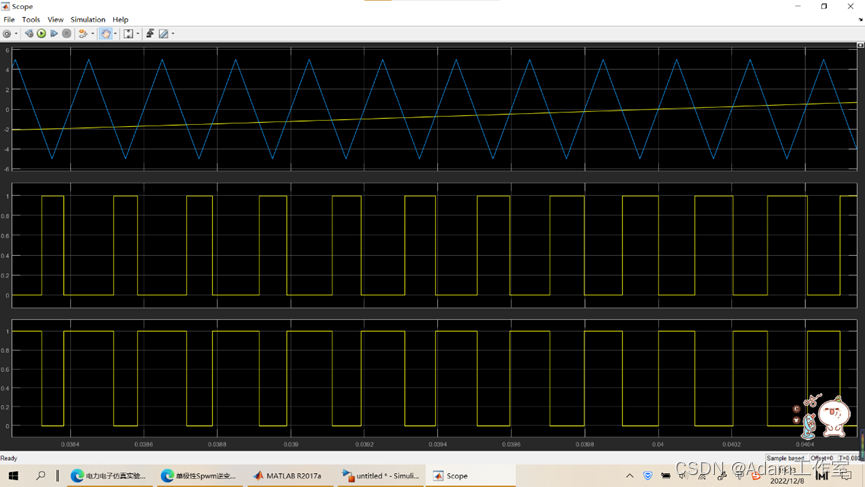Expand the scale axes dropdown arrow
The image size is (865, 487).
pos(137,34)
